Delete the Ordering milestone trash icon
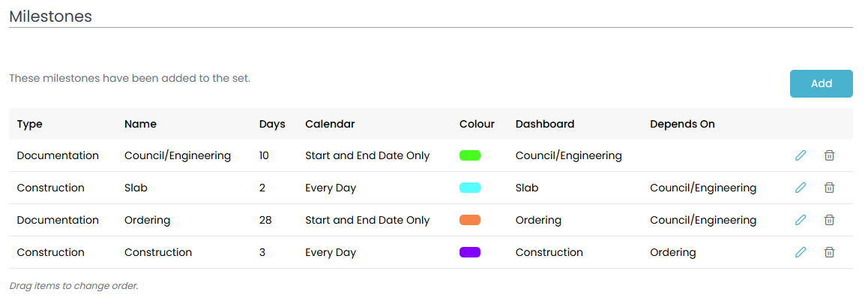 click(829, 220)
